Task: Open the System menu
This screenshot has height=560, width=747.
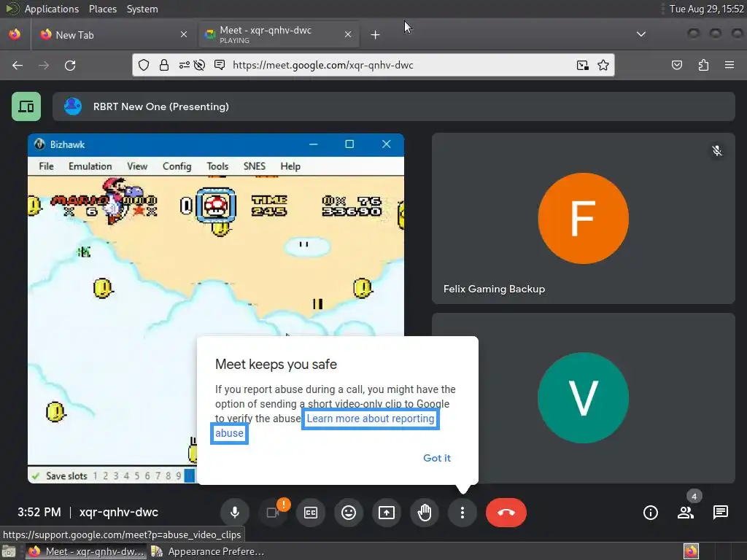Action: click(142, 9)
